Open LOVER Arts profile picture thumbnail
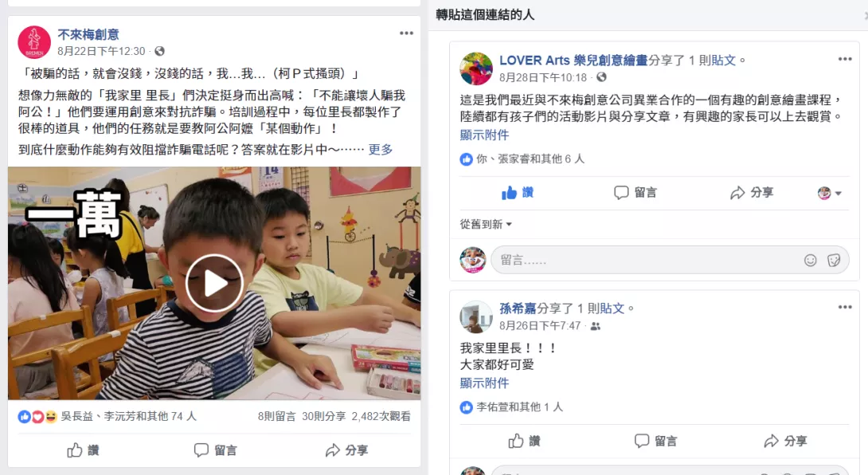This screenshot has width=868, height=475. [x=475, y=69]
